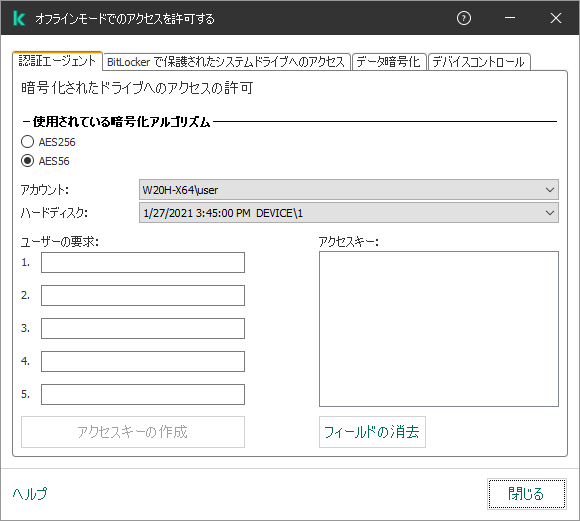Click user request field 1
580x521 pixels.
pos(143,262)
